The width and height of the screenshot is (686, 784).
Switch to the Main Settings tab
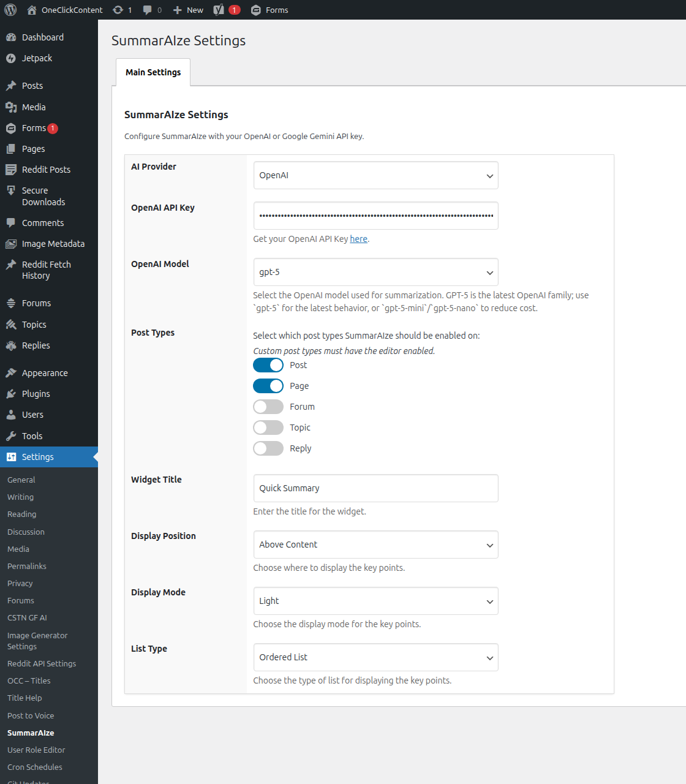[x=153, y=72]
